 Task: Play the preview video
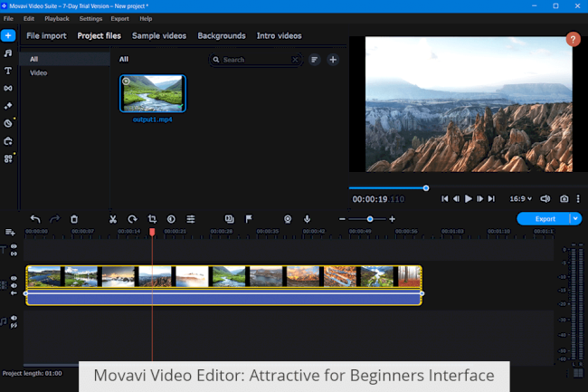point(468,199)
